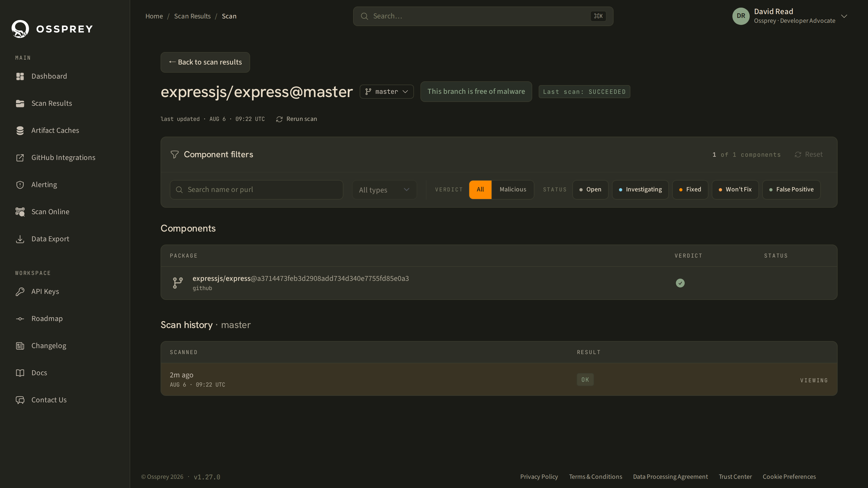Click the green verdict checkmark icon
868x488 pixels.
point(680,283)
